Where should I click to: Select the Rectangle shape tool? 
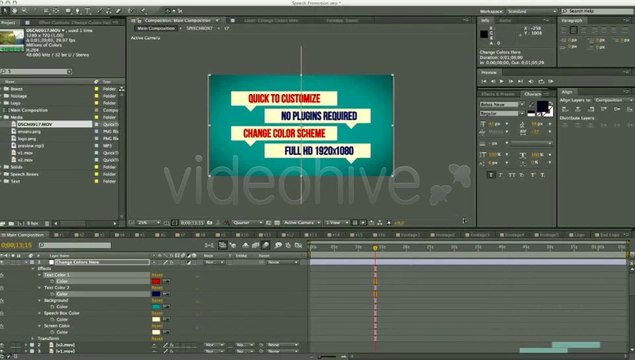tap(68, 11)
